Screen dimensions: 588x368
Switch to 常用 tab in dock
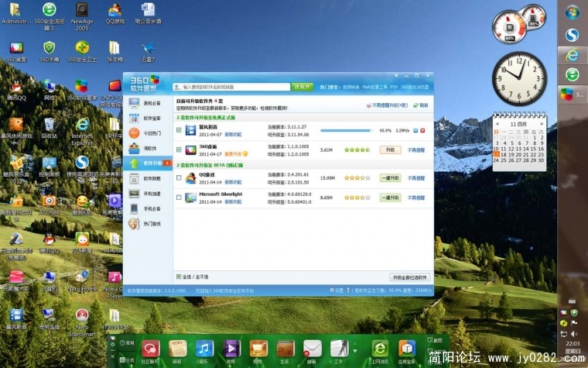click(127, 343)
